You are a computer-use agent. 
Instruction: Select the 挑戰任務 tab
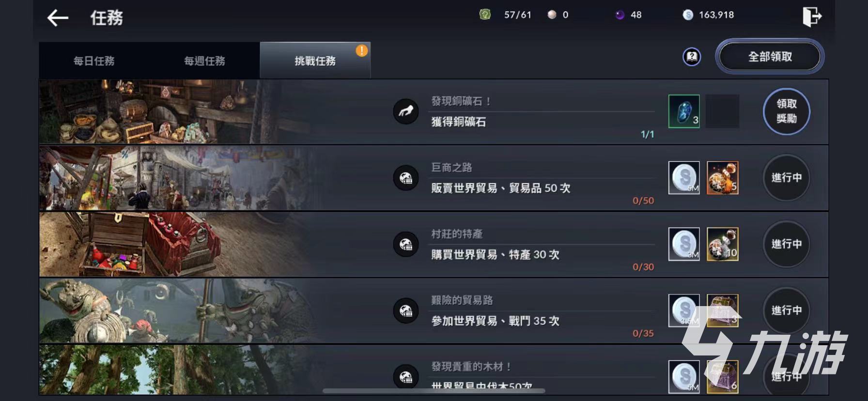click(315, 61)
